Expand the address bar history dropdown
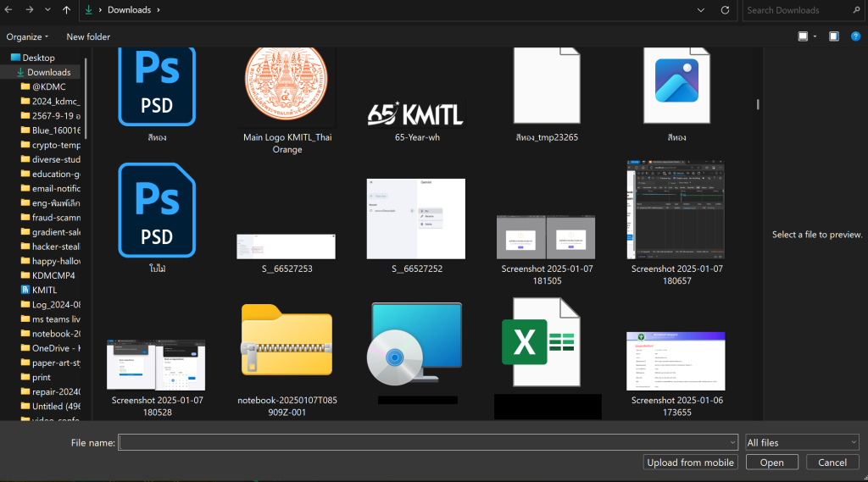Viewport: 868px width, 482px height. 700,10
